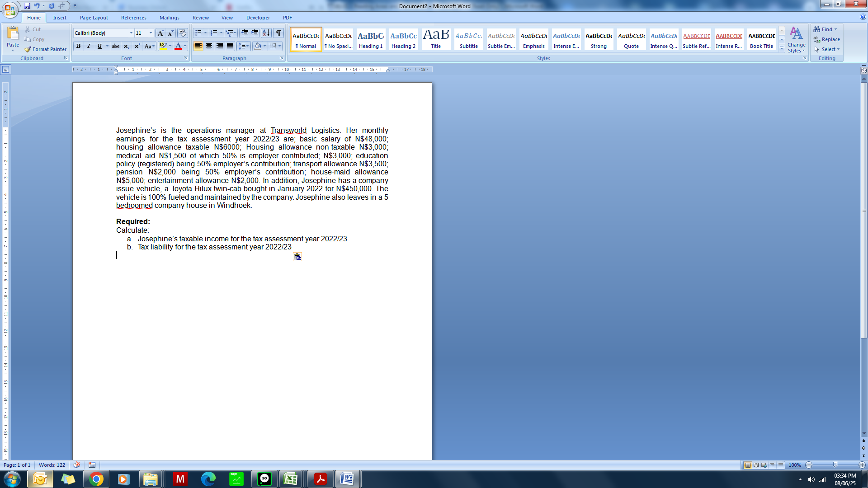This screenshot has height=488, width=868.
Task: Open the Insert tab
Action: (x=60, y=18)
